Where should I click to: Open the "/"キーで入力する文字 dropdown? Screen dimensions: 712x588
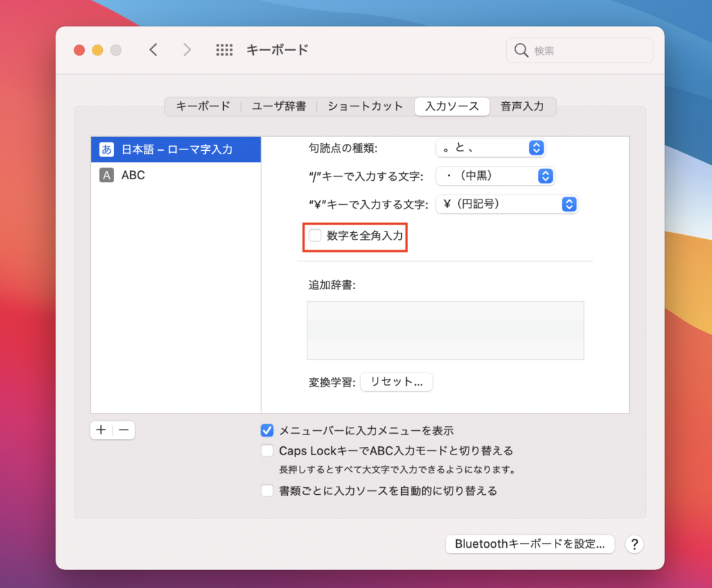coord(495,176)
